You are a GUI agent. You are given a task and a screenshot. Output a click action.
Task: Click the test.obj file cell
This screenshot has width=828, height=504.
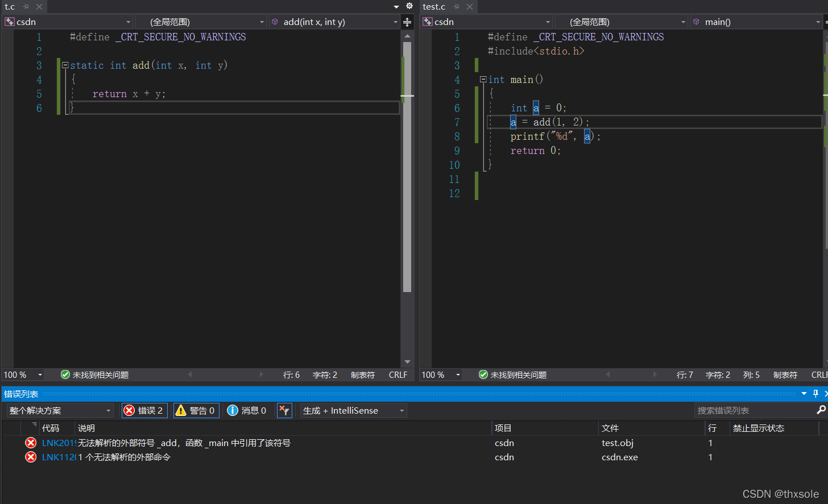coord(618,443)
